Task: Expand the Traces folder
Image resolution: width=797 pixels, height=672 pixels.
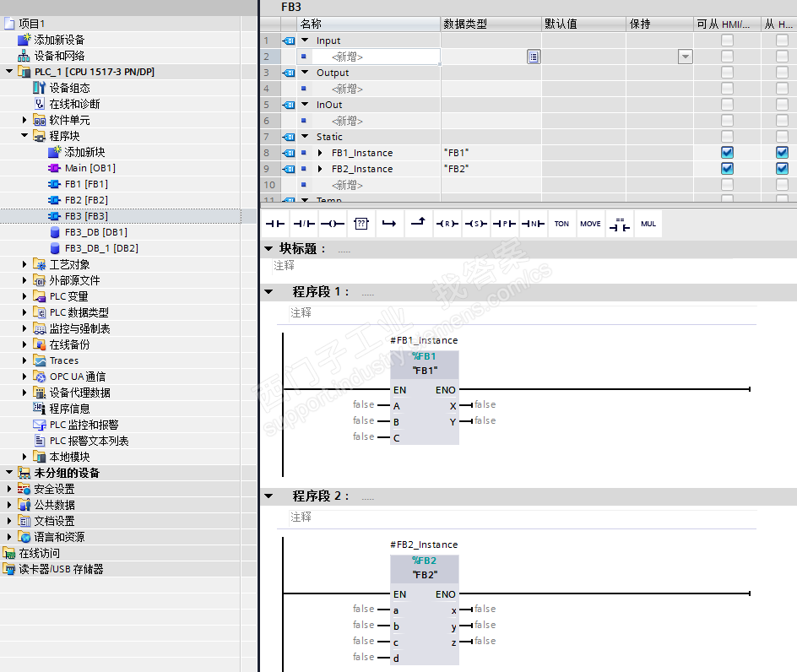Action: point(24,360)
